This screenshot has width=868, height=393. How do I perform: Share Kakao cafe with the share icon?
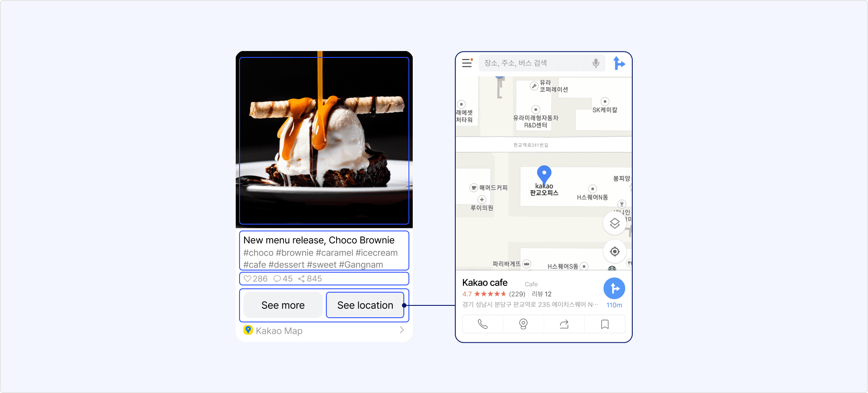coord(564,324)
